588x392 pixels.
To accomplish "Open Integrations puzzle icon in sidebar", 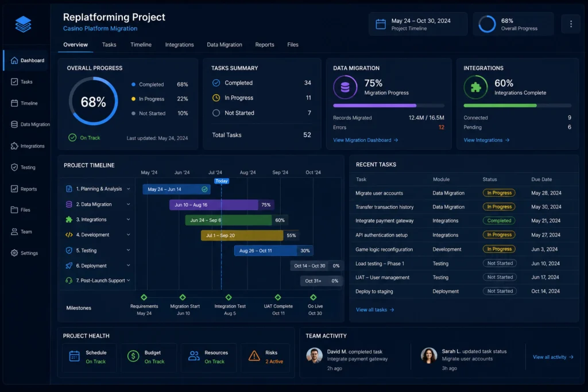I will coord(14,146).
